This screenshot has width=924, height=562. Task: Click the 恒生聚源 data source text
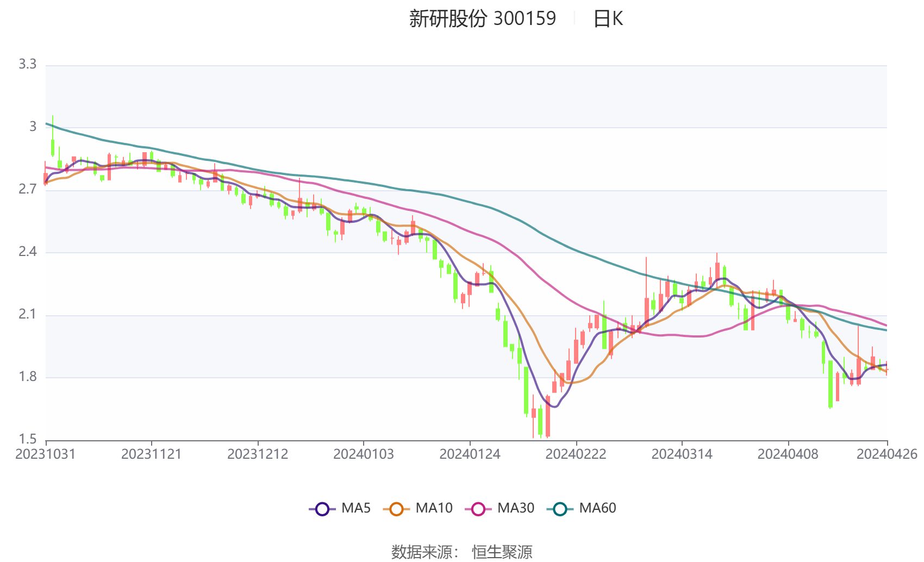point(502,552)
